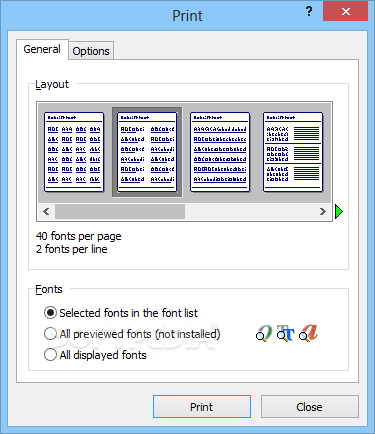The width and height of the screenshot is (375, 434).
Task: Choose the single-column font layout thumbnail
Action: 220,152
